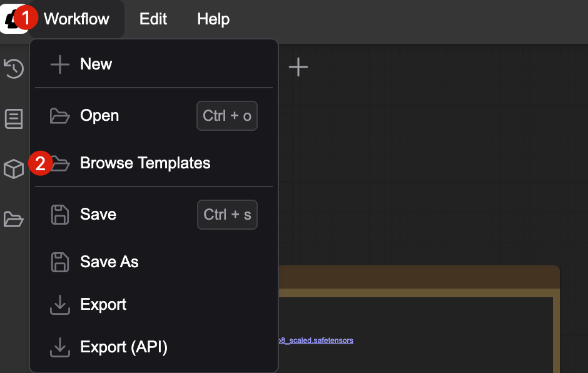Choose Save in the Workflow menu
The image size is (588, 373).
click(x=154, y=215)
